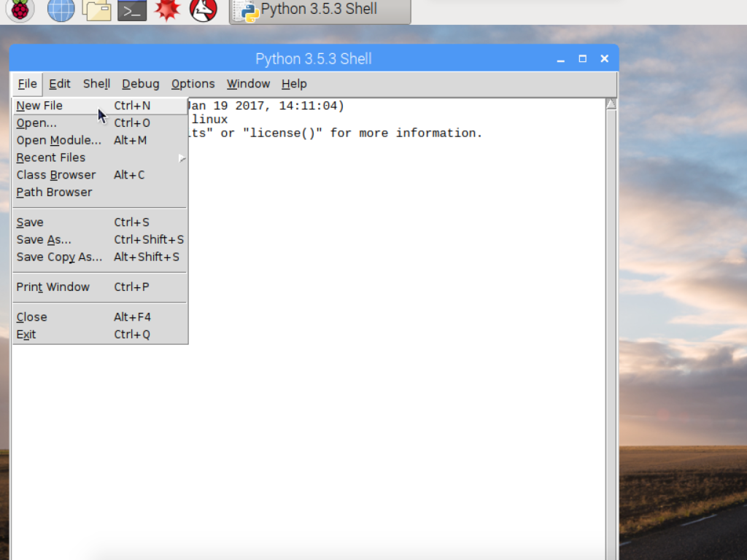Choose Exit in the File menu
This screenshot has height=560, width=747.
[x=100, y=334]
